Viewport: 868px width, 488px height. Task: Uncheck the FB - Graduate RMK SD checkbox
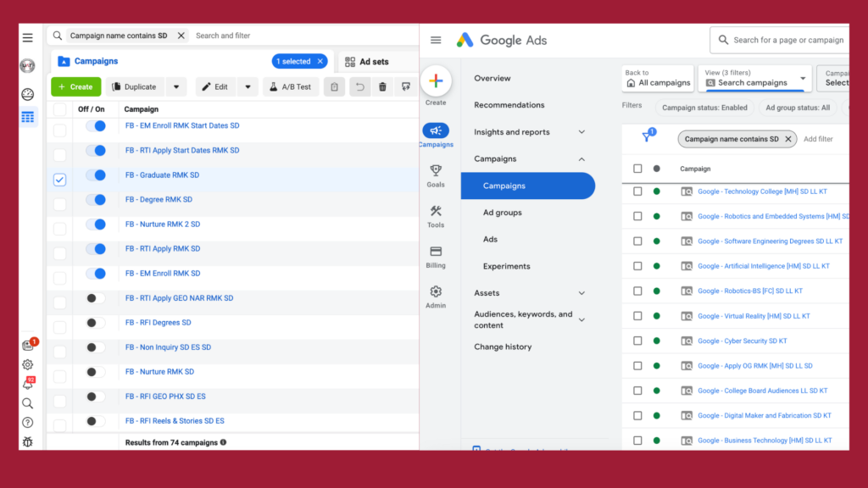click(x=60, y=180)
